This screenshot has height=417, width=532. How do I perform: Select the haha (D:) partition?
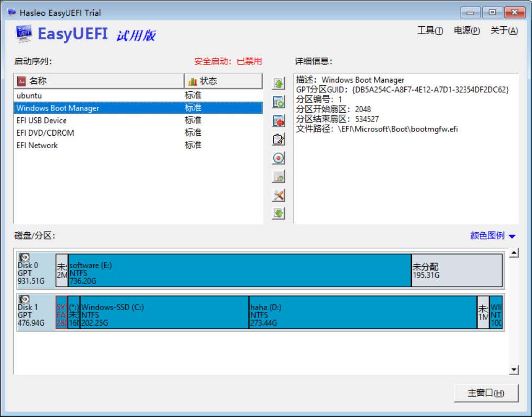tap(363, 312)
